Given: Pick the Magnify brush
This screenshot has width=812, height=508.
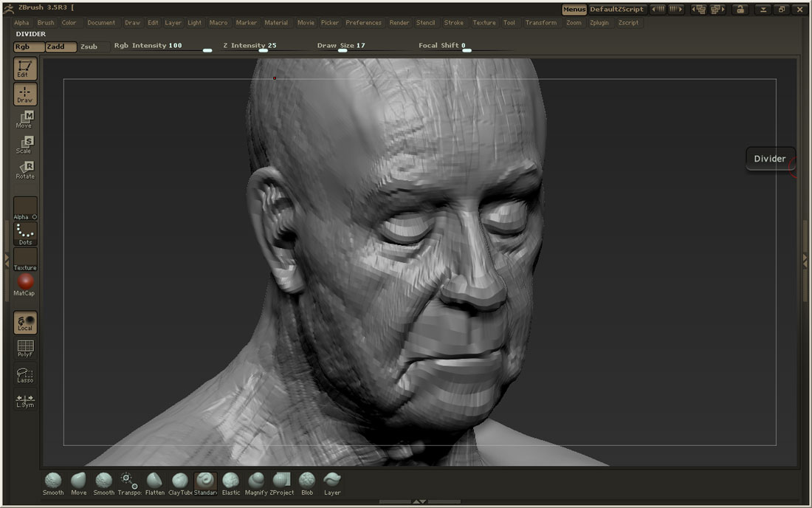Looking at the screenshot, I should (256, 482).
